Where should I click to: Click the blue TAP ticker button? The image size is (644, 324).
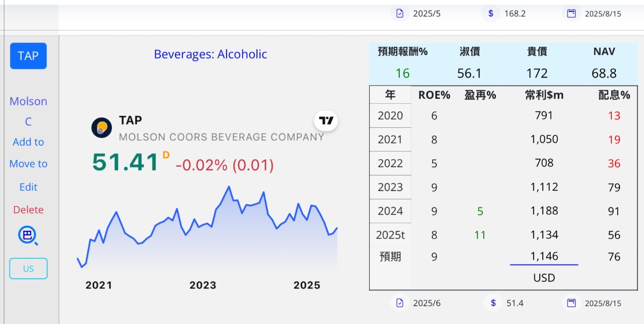28,56
